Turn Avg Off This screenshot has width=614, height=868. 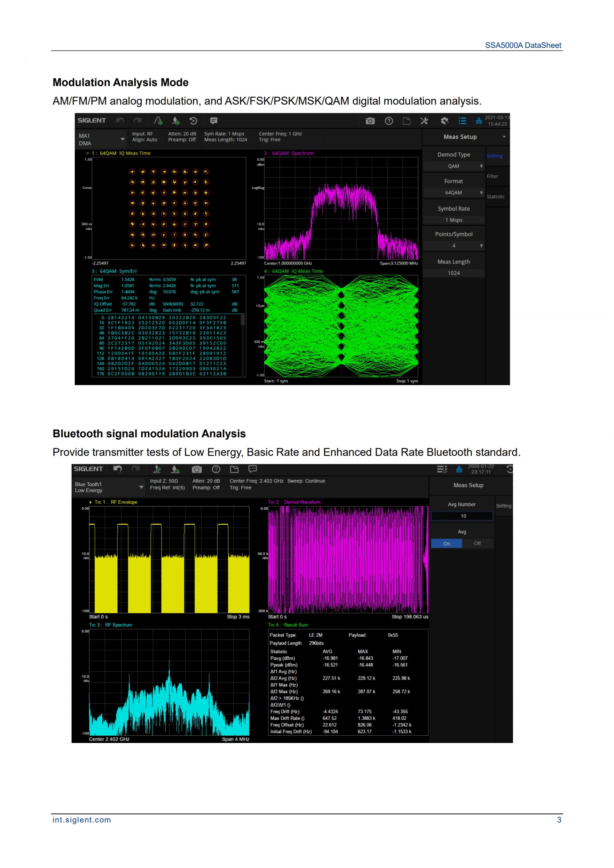point(477,543)
